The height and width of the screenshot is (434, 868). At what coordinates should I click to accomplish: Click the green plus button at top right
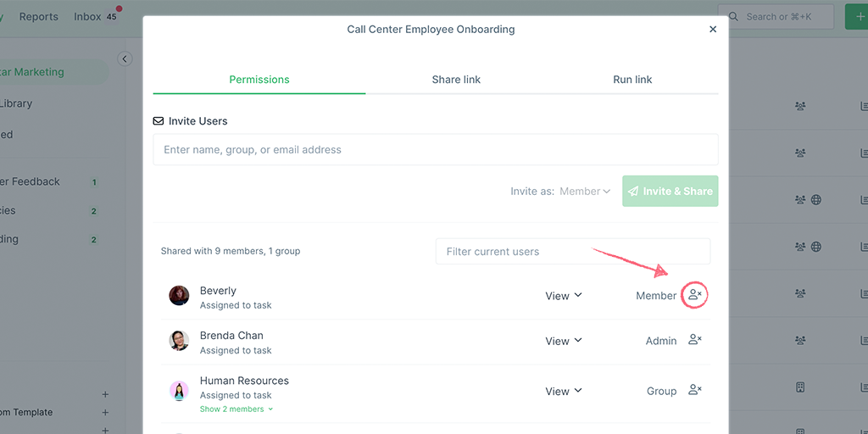856,17
